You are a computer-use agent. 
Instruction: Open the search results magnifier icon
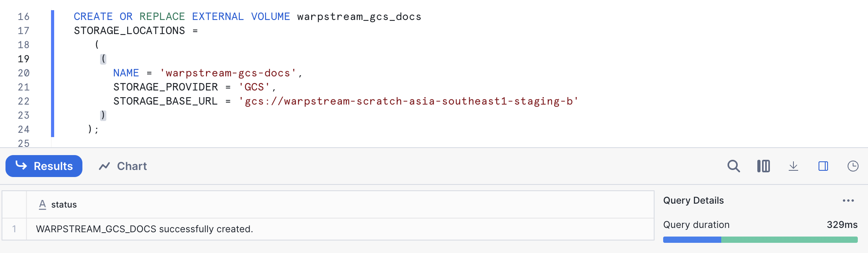point(733,166)
